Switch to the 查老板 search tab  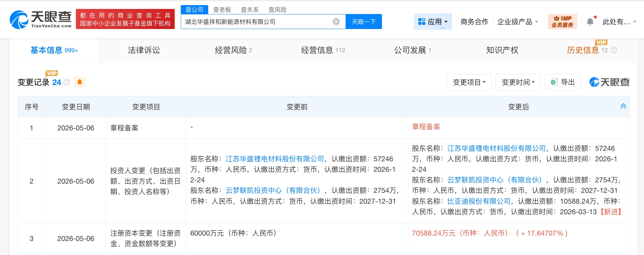click(x=222, y=10)
